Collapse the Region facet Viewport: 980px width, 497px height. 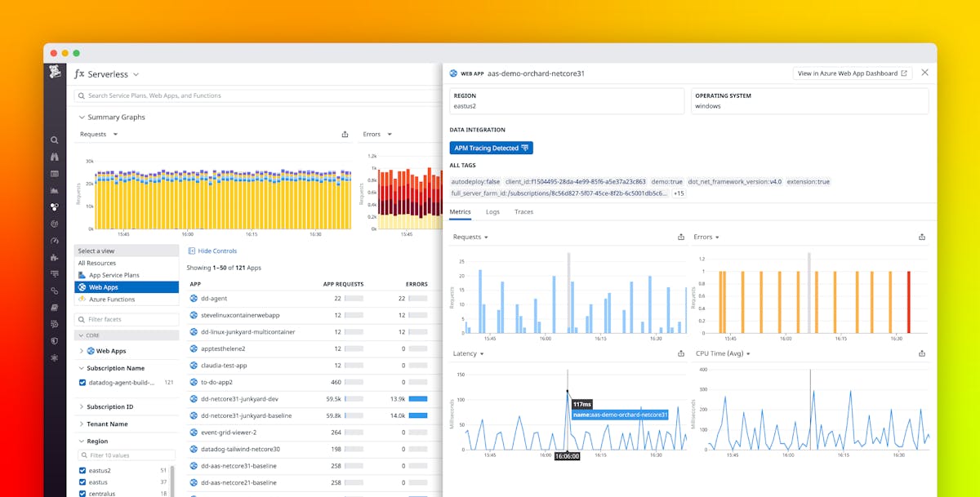(x=82, y=441)
